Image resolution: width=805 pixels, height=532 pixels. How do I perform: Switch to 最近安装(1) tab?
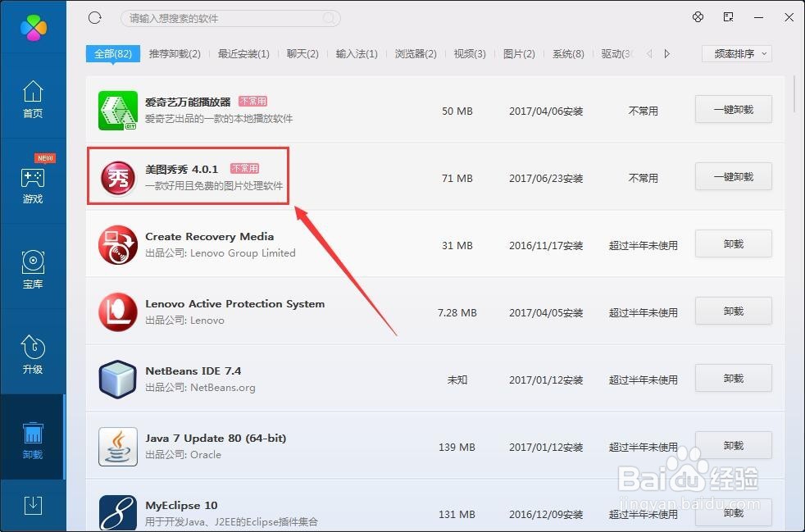point(243,53)
